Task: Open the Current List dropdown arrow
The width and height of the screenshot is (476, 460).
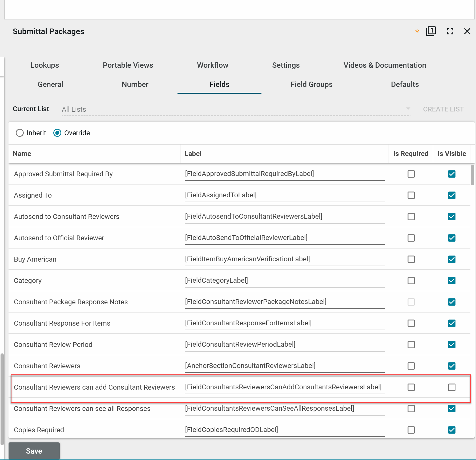Action: (x=408, y=109)
